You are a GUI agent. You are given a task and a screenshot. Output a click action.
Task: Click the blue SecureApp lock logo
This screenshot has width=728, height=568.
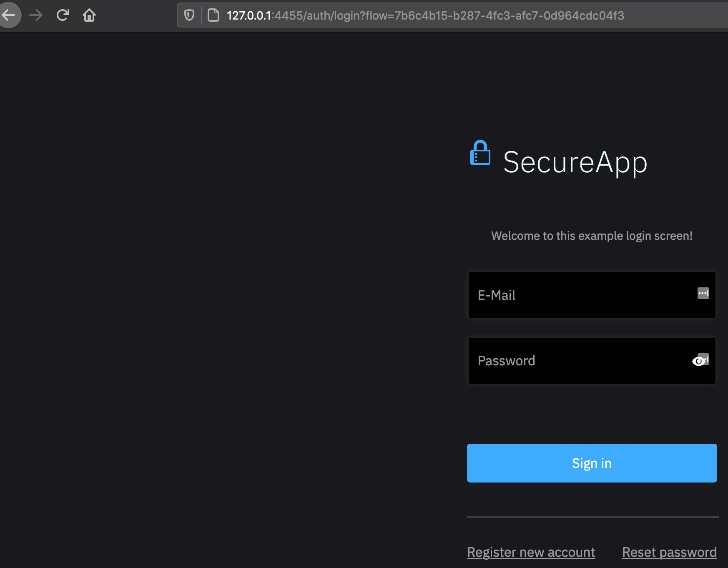point(480,153)
